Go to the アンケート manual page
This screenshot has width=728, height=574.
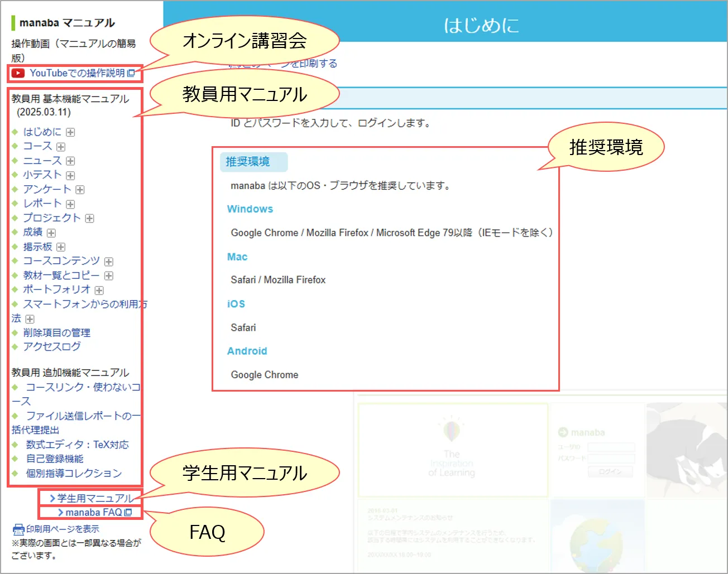click(x=47, y=189)
